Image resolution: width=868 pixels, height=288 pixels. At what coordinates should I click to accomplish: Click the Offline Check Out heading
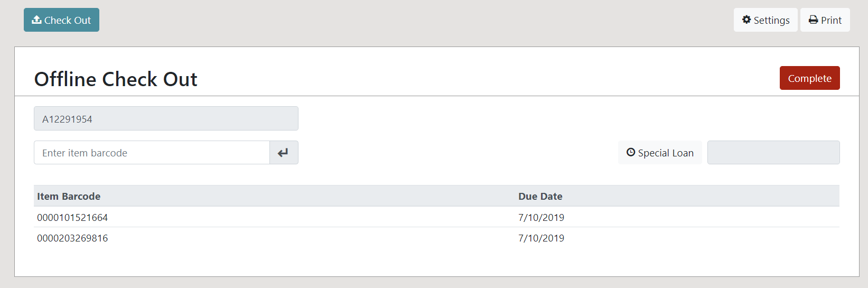[116, 79]
